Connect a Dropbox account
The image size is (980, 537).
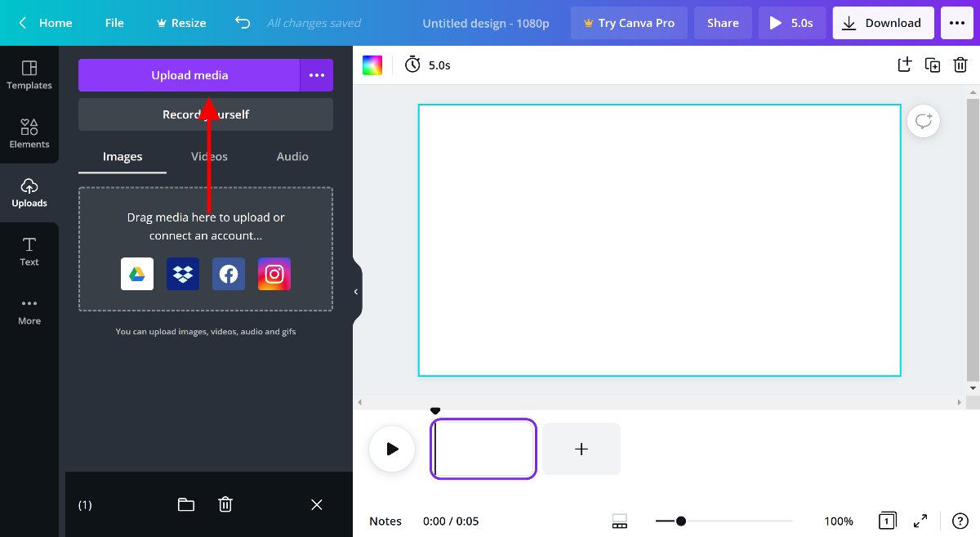[182, 274]
